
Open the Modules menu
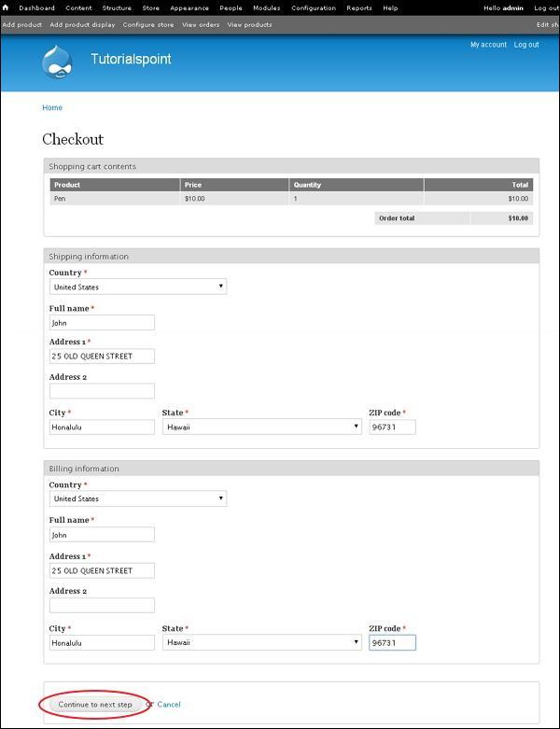[267, 7]
